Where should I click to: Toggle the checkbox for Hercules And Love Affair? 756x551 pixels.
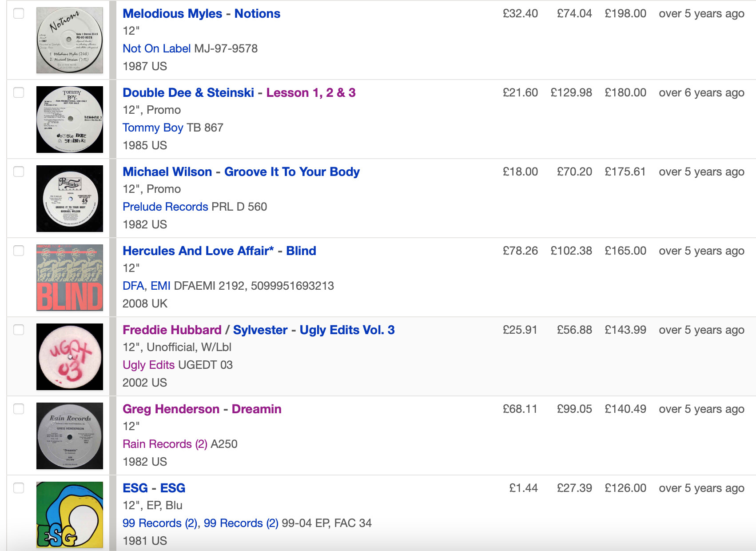(x=19, y=251)
